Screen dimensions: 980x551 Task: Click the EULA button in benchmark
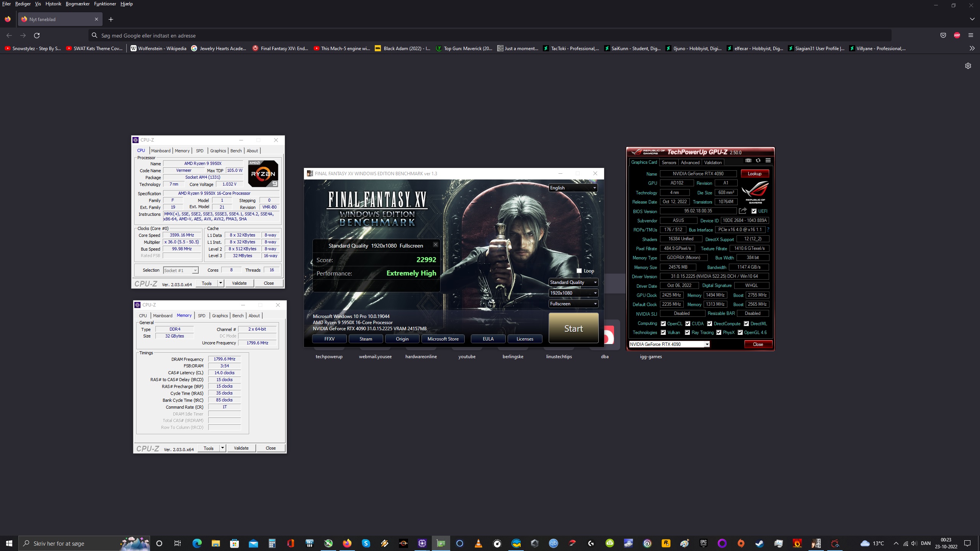point(488,339)
